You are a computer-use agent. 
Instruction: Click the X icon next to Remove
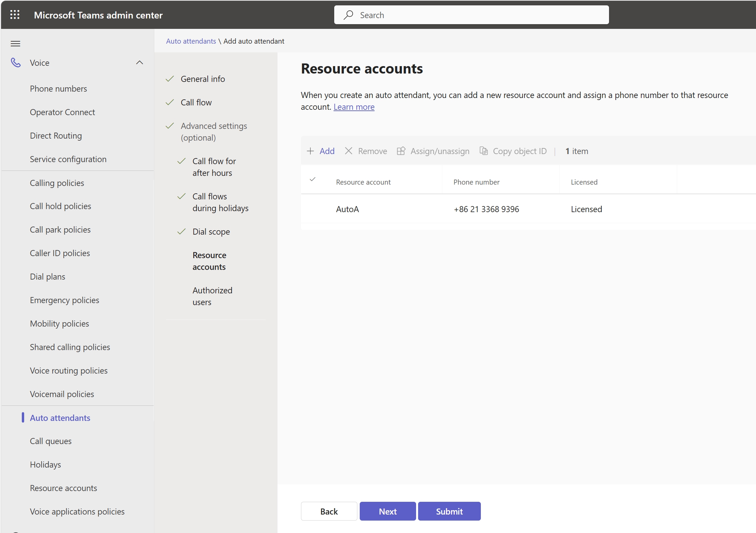click(349, 151)
